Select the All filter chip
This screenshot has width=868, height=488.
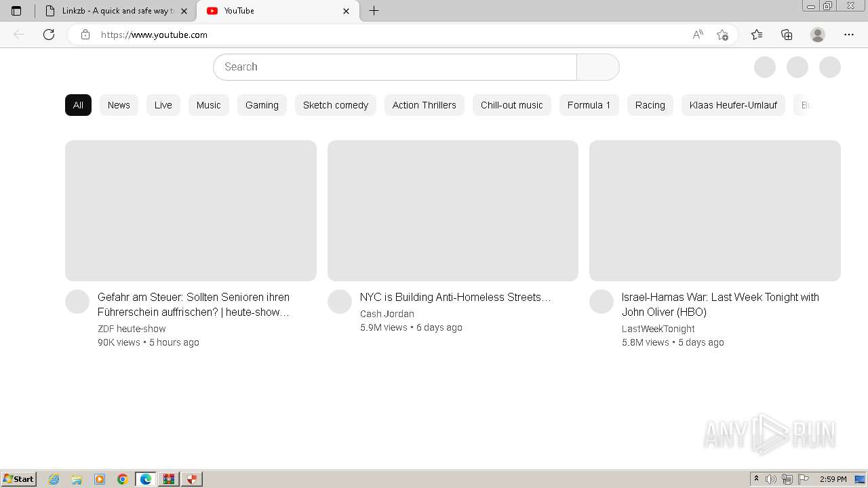tap(78, 105)
